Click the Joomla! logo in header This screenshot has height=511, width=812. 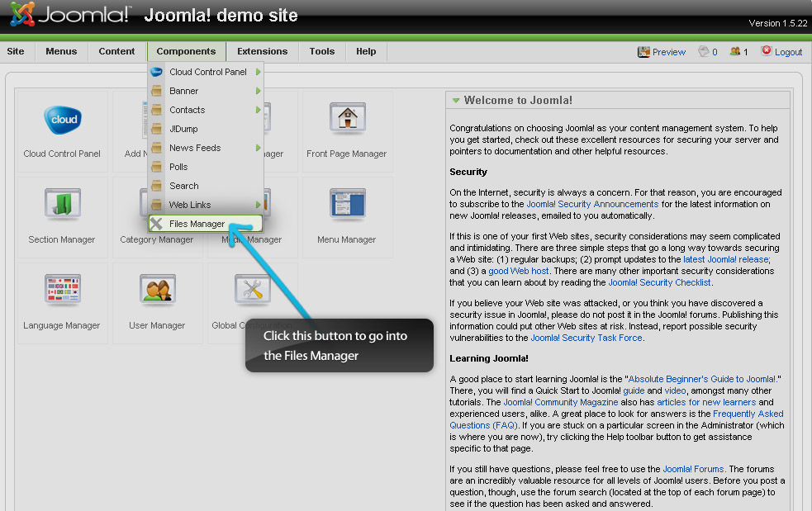[70, 15]
